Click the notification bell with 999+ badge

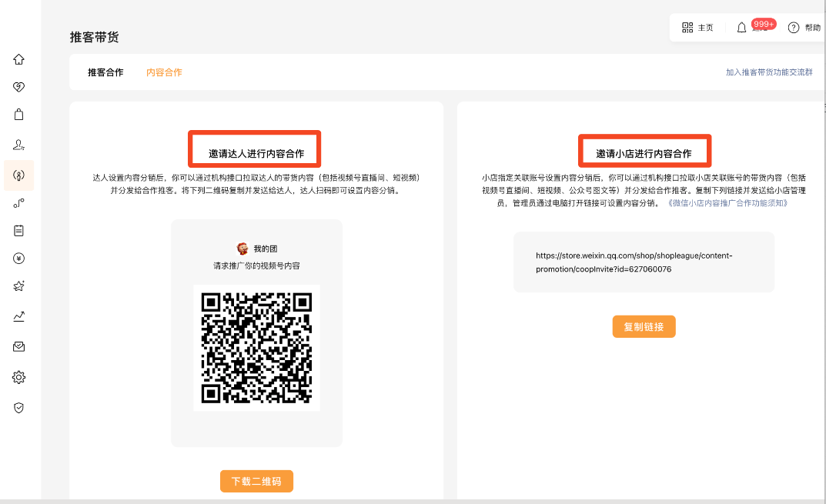coord(741,28)
